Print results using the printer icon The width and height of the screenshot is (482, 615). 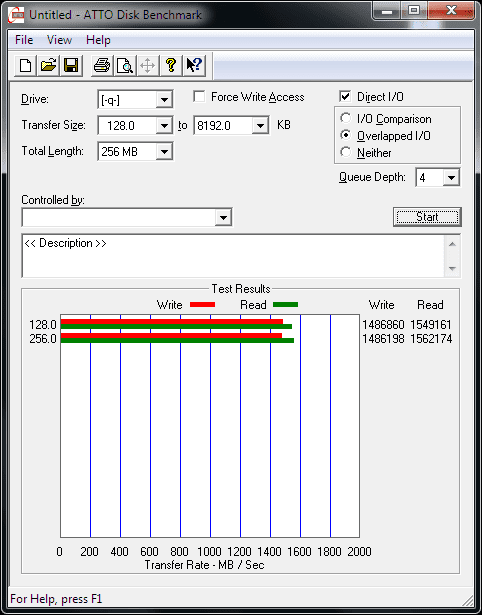coord(102,65)
